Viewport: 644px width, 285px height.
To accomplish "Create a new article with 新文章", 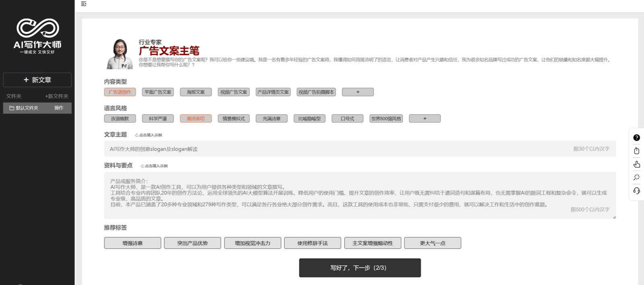I will point(37,80).
